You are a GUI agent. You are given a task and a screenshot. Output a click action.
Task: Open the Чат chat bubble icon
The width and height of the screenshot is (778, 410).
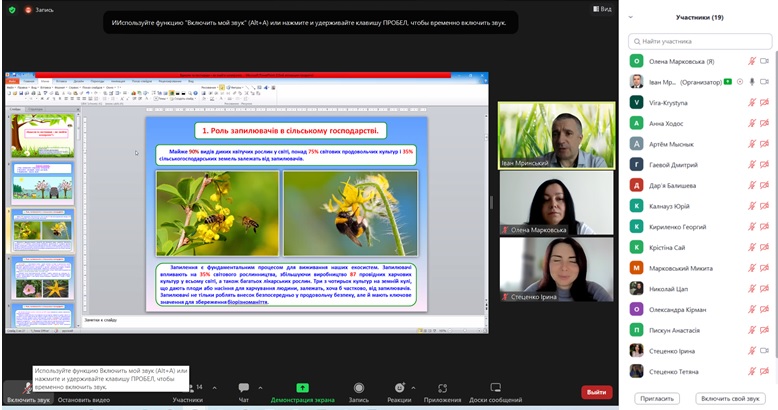(244, 388)
